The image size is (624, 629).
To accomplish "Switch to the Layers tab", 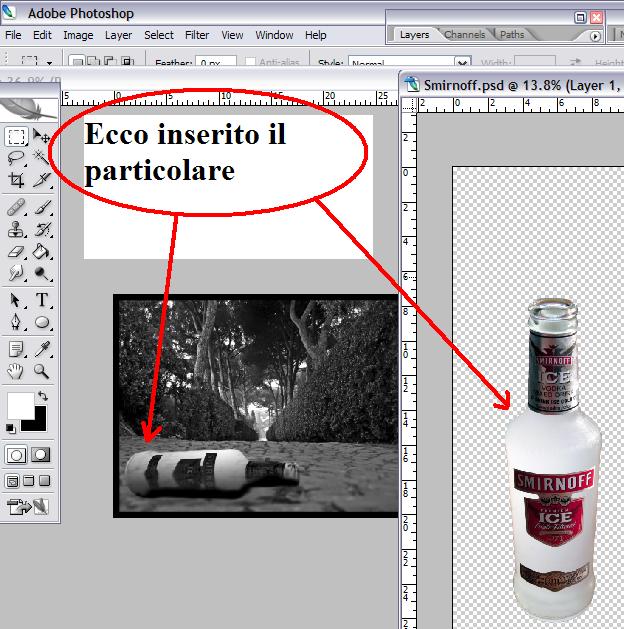I will click(x=414, y=35).
